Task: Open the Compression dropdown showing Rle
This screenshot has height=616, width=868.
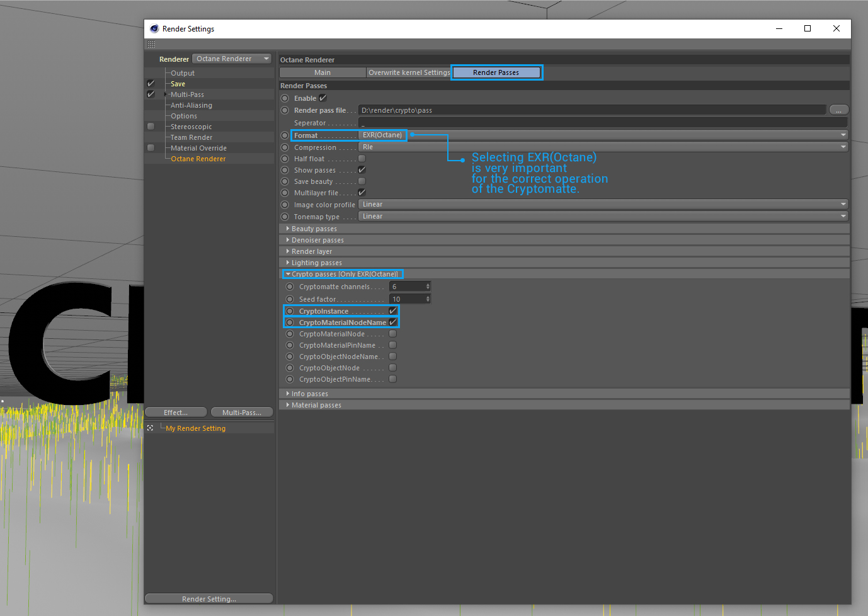Action: (603, 147)
